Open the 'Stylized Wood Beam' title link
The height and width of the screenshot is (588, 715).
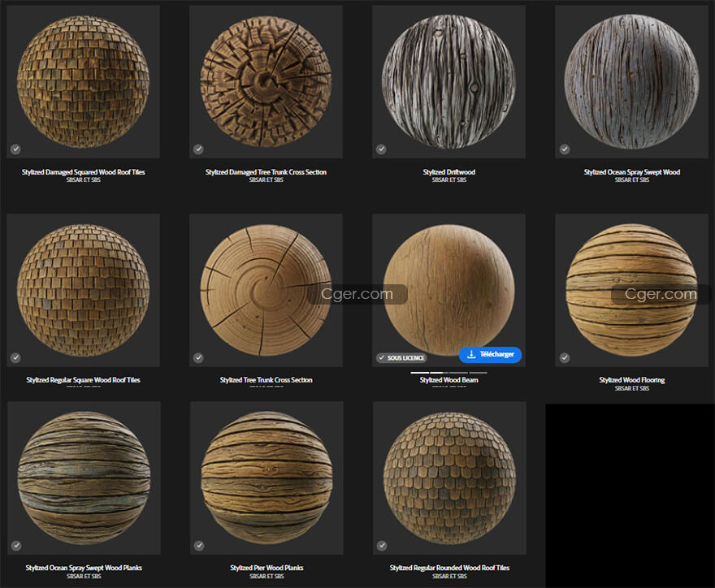point(448,380)
